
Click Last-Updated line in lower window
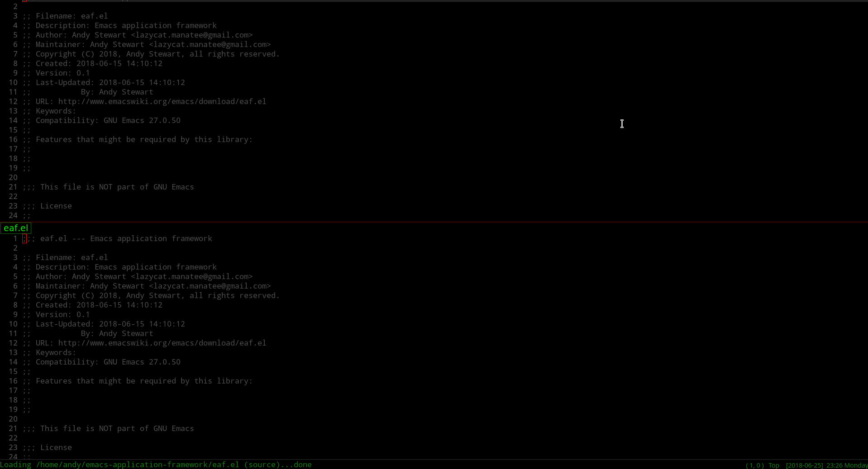pos(104,324)
